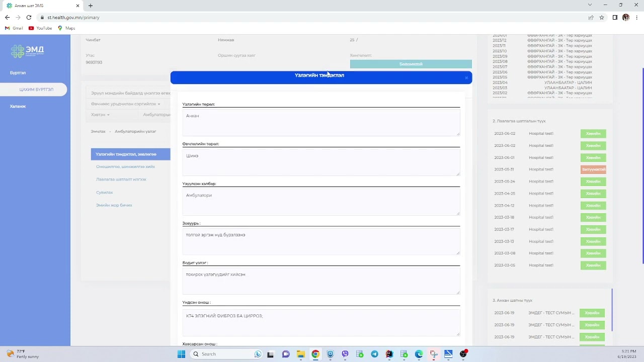Click in the Зовуурь text area
The image size is (644, 362).
pos(321,241)
